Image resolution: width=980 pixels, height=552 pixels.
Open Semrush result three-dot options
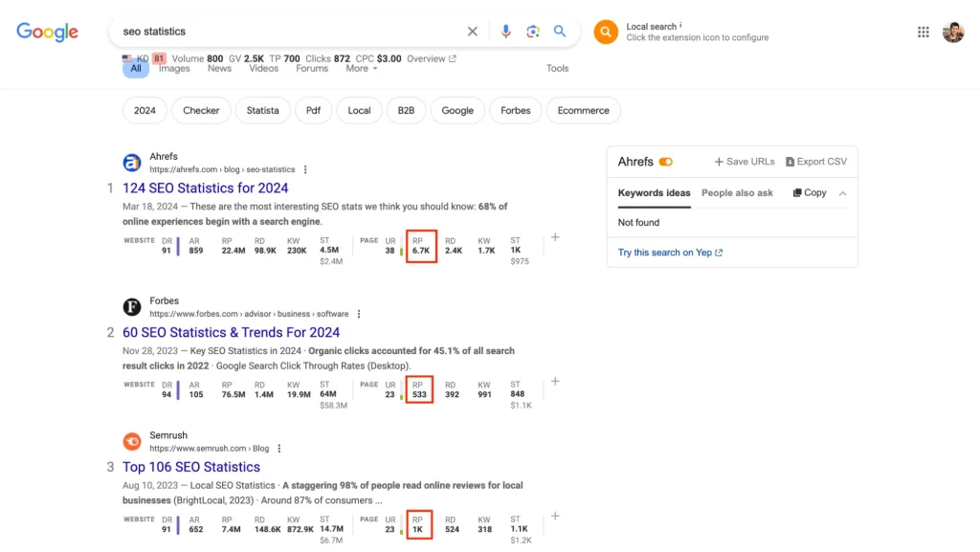(x=279, y=449)
